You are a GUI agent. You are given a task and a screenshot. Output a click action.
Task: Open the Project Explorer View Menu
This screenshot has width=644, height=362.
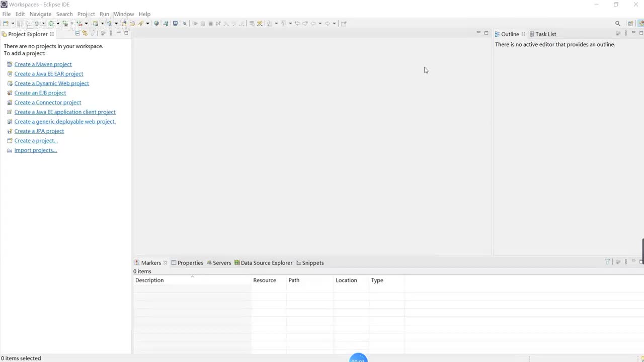[x=111, y=34]
